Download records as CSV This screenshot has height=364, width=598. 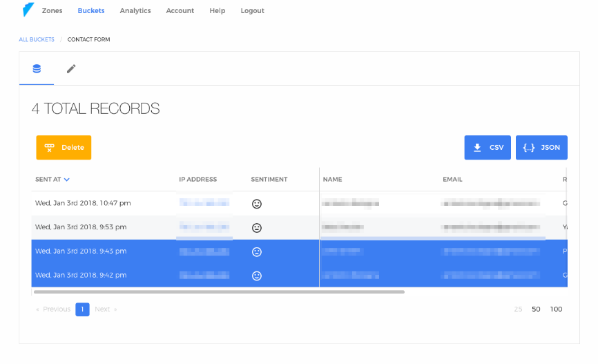[488, 148]
